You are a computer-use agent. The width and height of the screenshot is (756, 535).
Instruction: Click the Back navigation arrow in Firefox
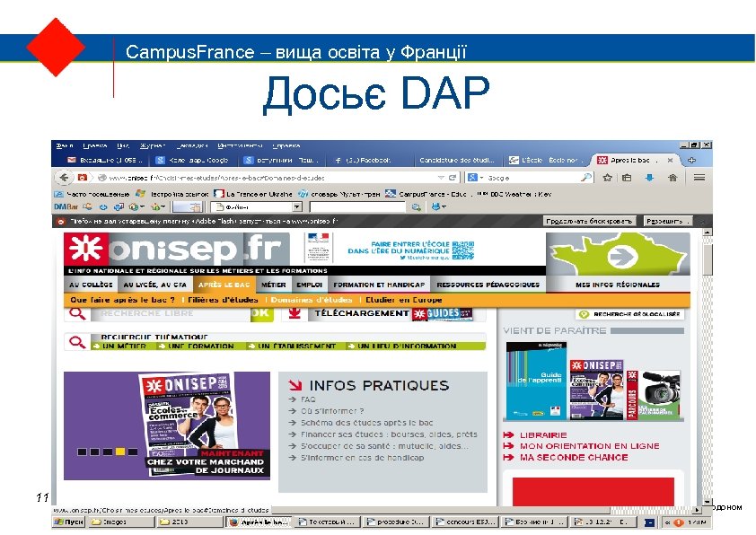point(65,177)
